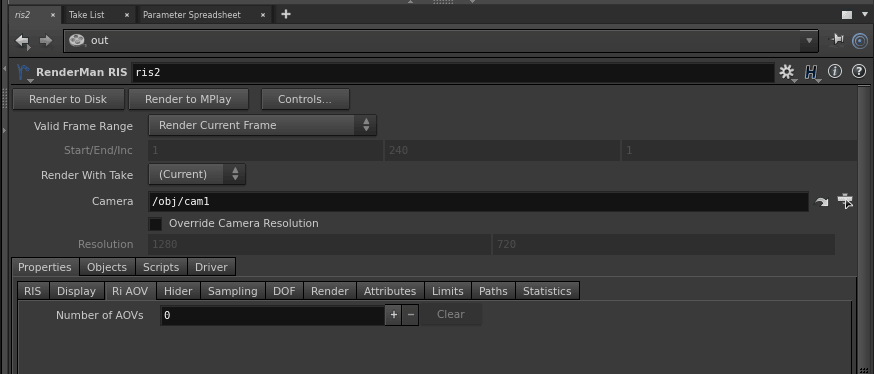Expand the out path dropdown arrow
Screen dimensions: 874x374
pyautogui.click(x=809, y=41)
